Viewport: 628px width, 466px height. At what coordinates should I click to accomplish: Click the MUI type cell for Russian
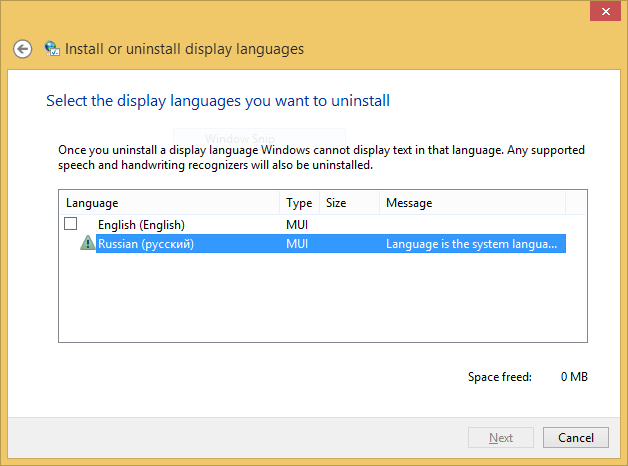pos(297,244)
